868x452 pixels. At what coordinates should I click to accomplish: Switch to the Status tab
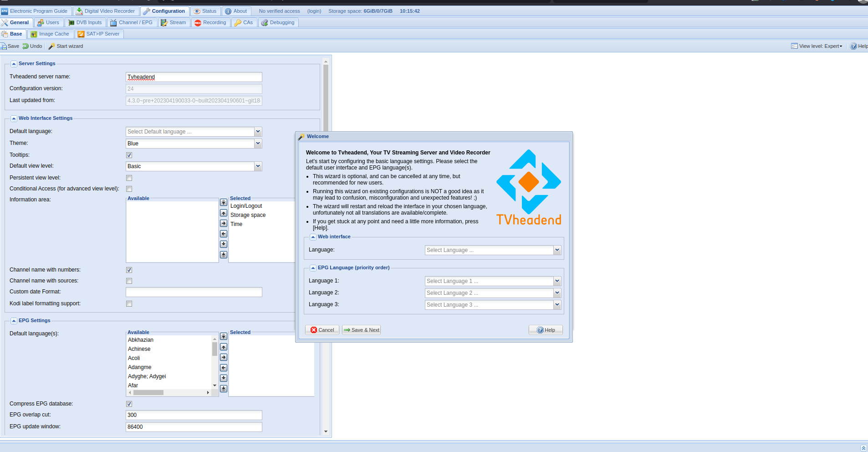[x=205, y=11]
